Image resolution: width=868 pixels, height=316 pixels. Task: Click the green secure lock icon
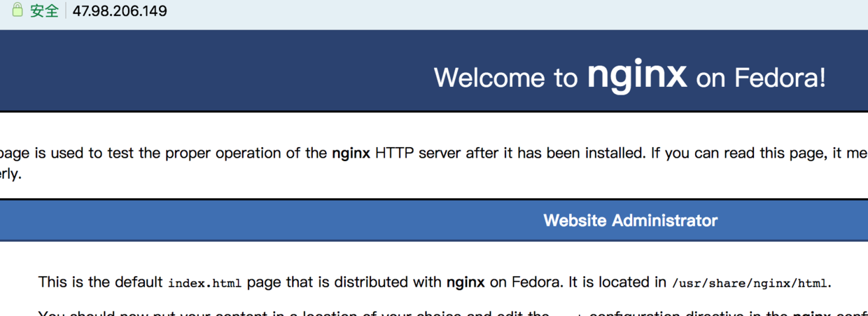click(x=17, y=10)
